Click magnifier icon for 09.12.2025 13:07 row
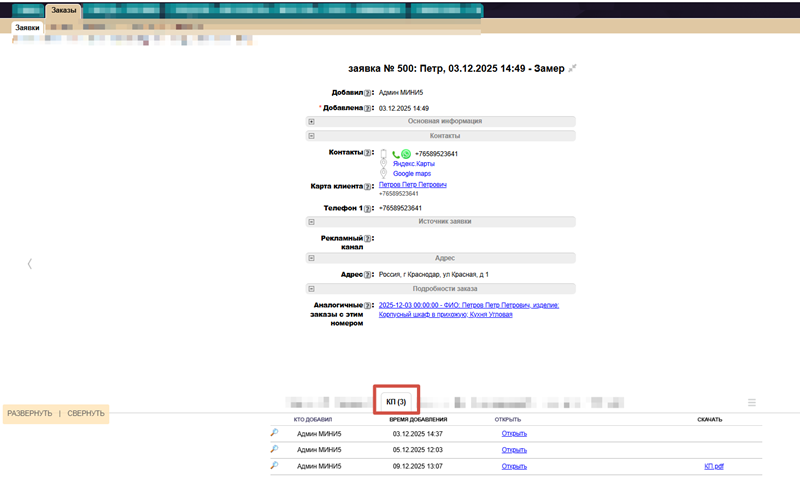 [x=275, y=465]
